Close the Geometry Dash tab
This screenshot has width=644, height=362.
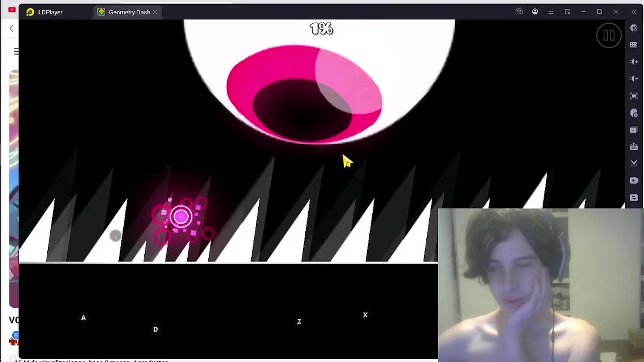click(x=155, y=12)
